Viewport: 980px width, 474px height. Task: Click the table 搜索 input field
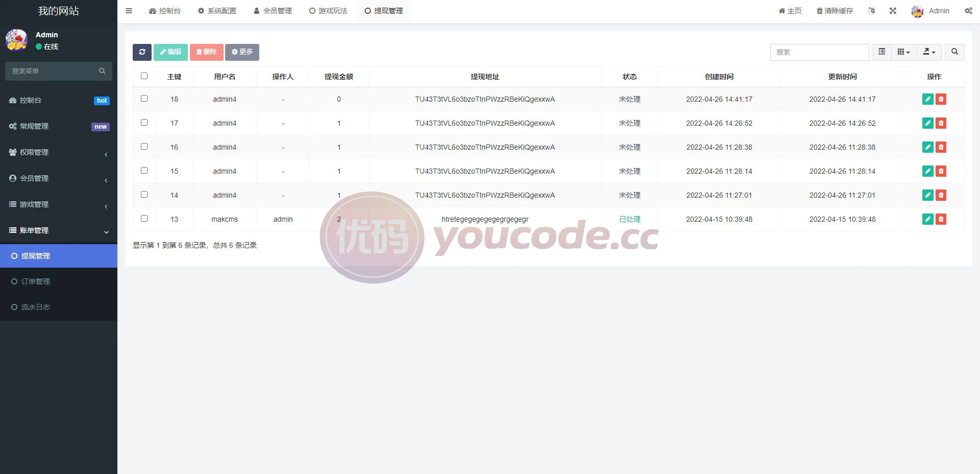[819, 52]
